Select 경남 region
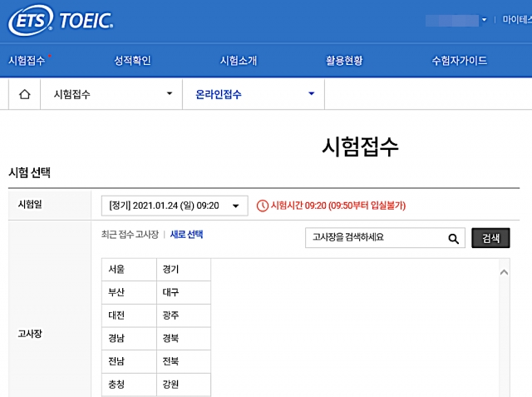This screenshot has height=397, width=532. [129, 339]
